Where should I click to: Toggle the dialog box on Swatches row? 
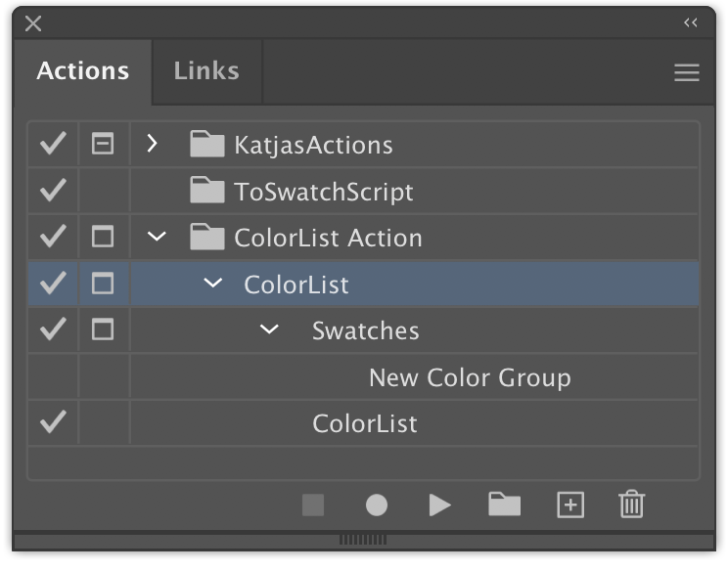point(103,329)
